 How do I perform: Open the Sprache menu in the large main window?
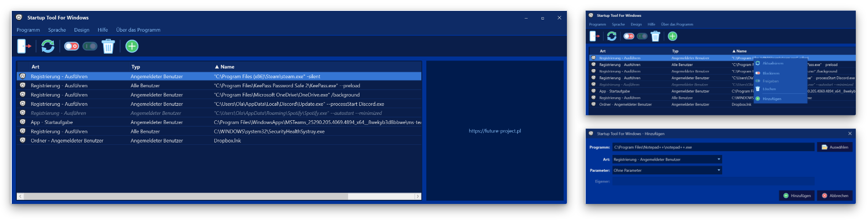57,30
